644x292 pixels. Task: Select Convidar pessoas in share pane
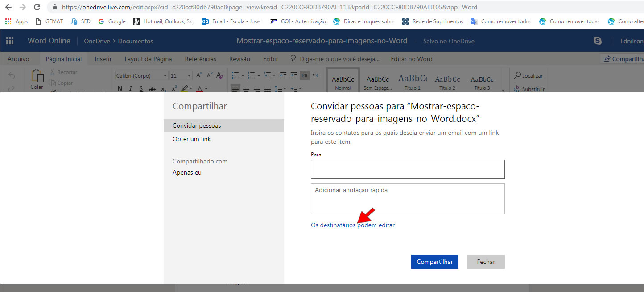pyautogui.click(x=224, y=125)
